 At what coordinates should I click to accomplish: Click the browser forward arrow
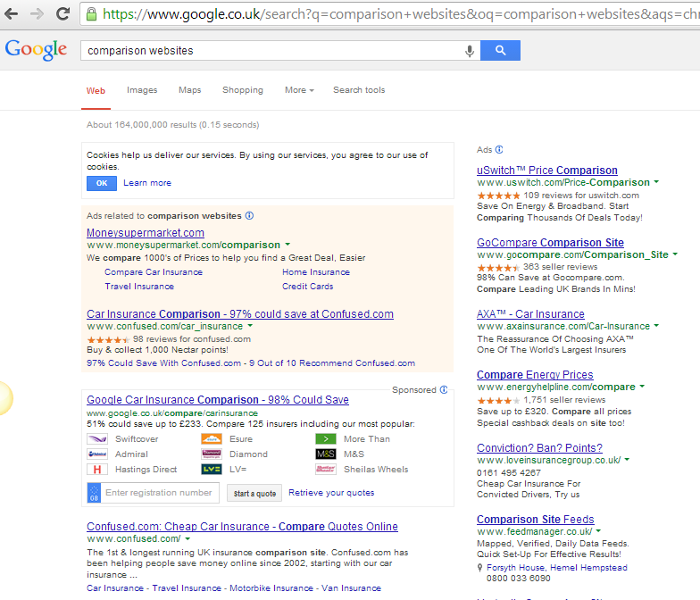[37, 14]
